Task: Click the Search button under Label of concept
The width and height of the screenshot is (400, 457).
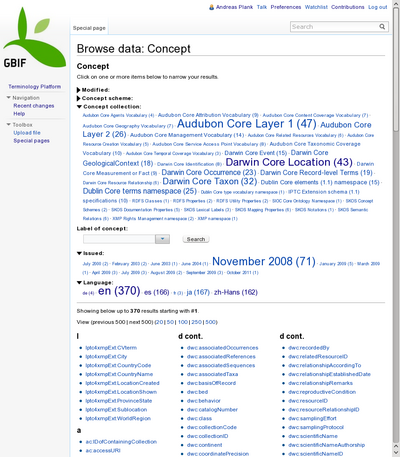Action: coord(196,239)
